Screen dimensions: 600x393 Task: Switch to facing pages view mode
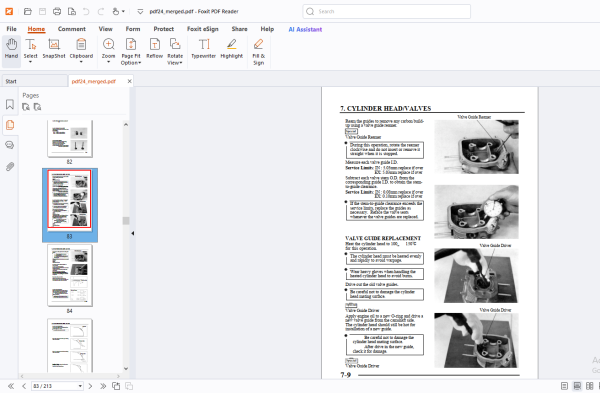tap(590, 386)
